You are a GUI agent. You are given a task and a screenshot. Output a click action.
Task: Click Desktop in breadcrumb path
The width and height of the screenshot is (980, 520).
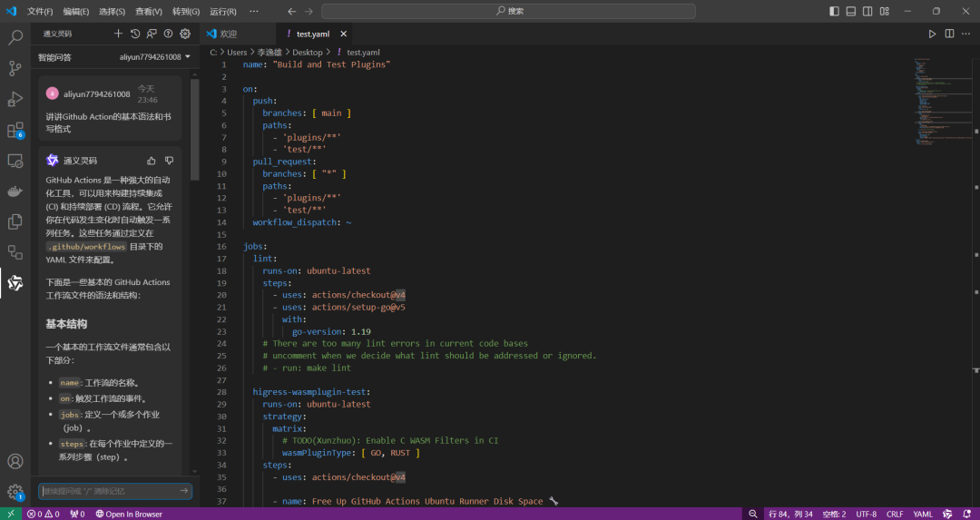coord(307,53)
